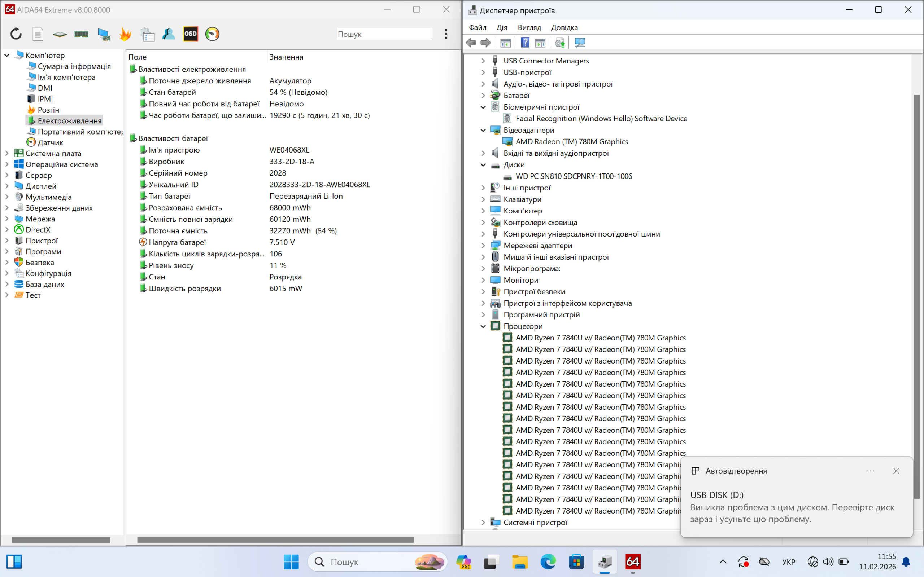Click Device Manager help question-mark icon
924x577 pixels.
[525, 42]
